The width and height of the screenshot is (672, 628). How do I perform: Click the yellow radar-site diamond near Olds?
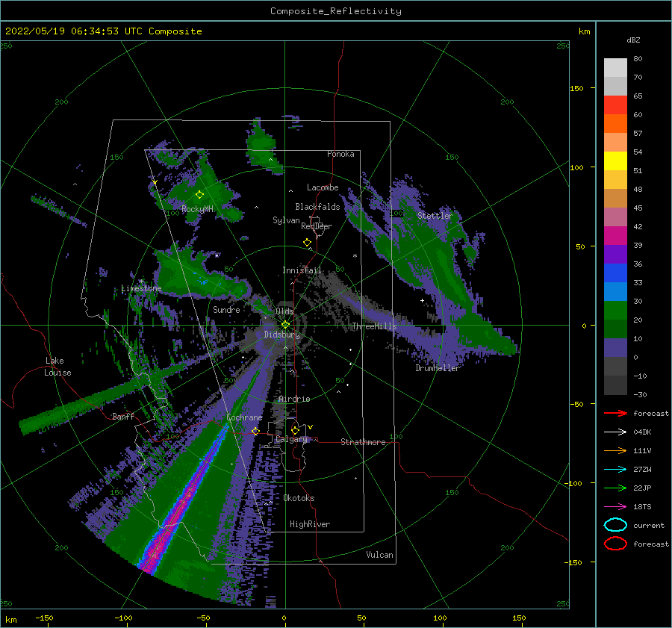click(285, 325)
